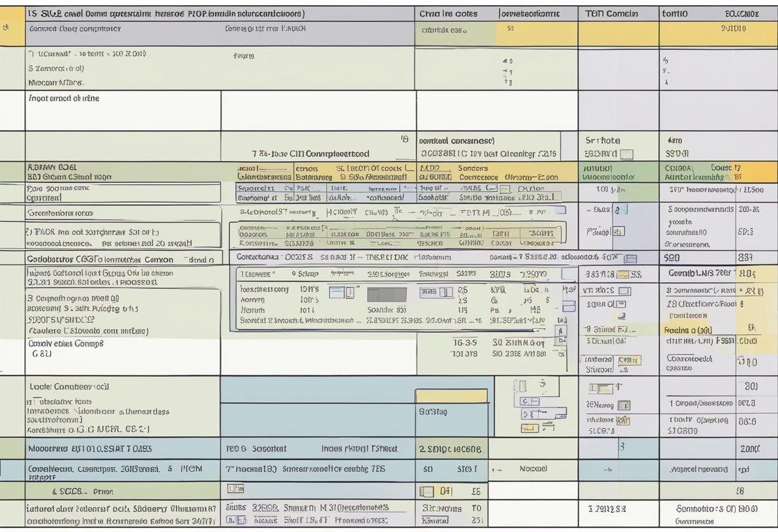Click the gray color swatch in the center table
This screenshot has height=532, width=778.
pyautogui.click(x=386, y=293)
